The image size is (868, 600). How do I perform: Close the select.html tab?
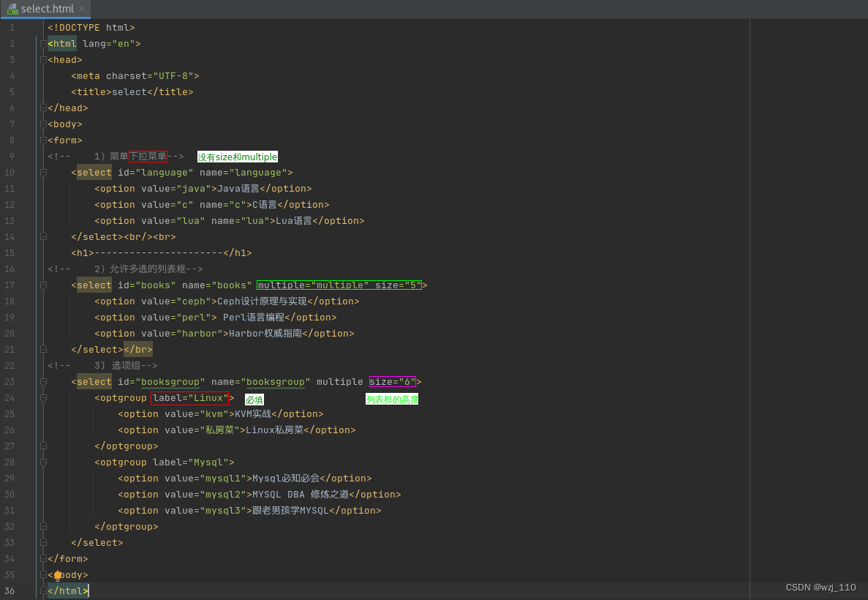click(82, 9)
